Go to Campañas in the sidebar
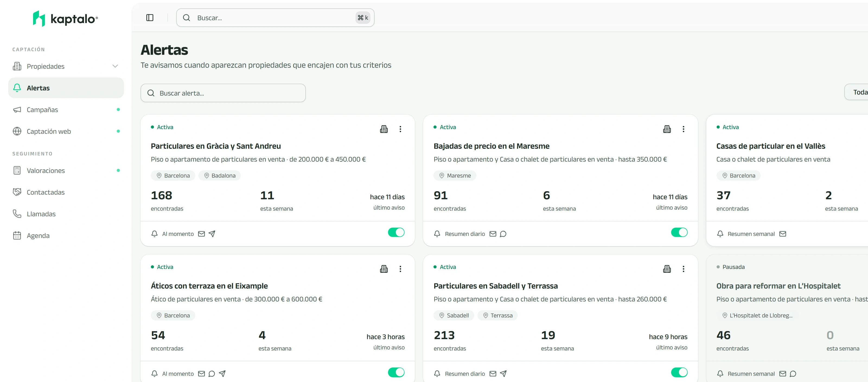The width and height of the screenshot is (868, 382). [x=66, y=110]
